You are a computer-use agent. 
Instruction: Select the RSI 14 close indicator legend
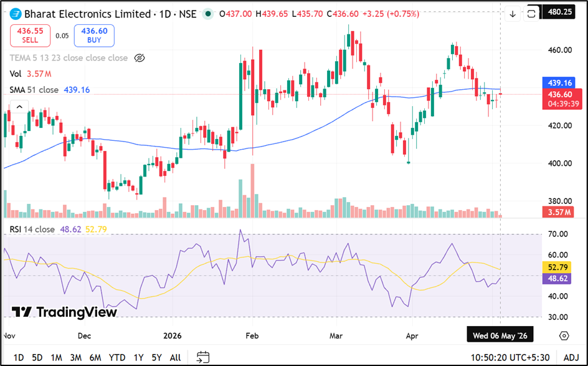32,229
